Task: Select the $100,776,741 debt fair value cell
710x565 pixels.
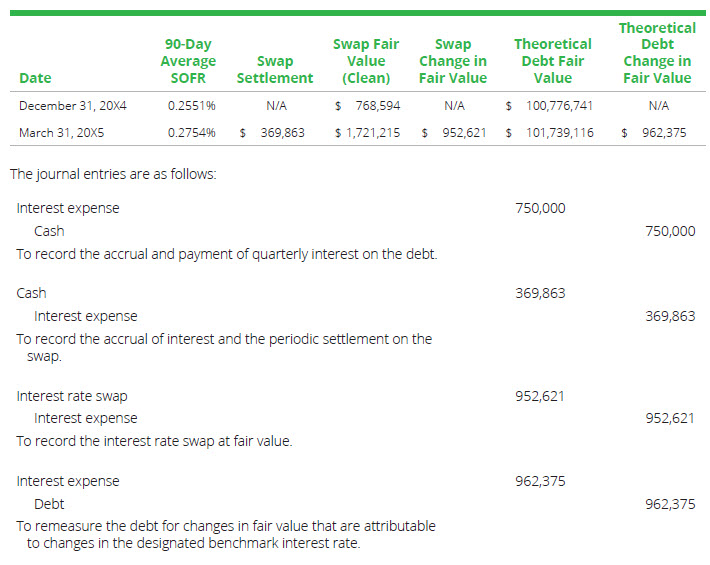Action: pyautogui.click(x=549, y=104)
